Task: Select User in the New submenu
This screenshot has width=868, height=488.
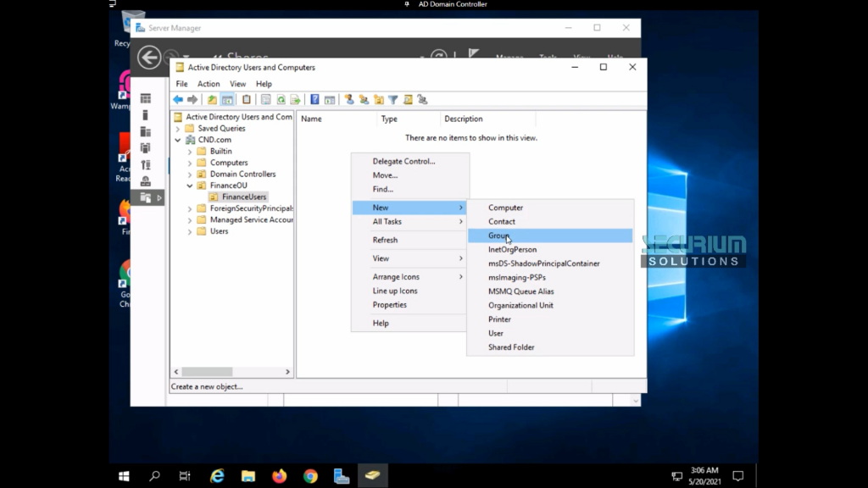Action: point(550,333)
